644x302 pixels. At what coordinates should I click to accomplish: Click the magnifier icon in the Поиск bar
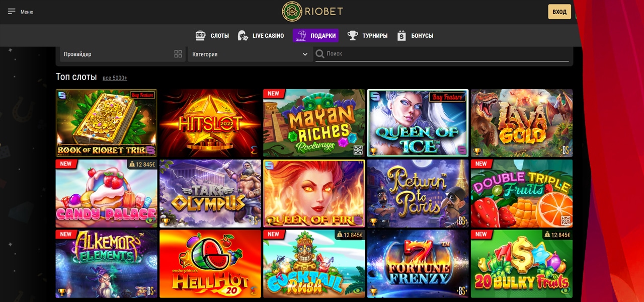(x=320, y=53)
